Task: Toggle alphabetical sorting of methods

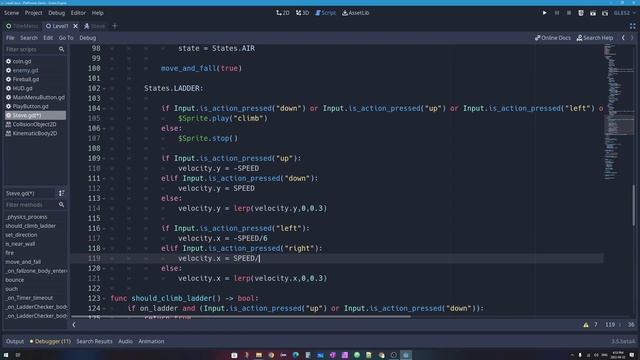Action: coord(61,193)
